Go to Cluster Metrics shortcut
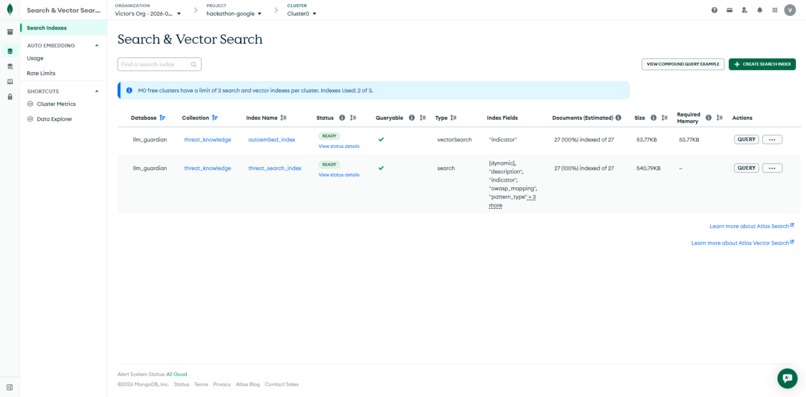Image resolution: width=806 pixels, height=397 pixels. [x=56, y=104]
